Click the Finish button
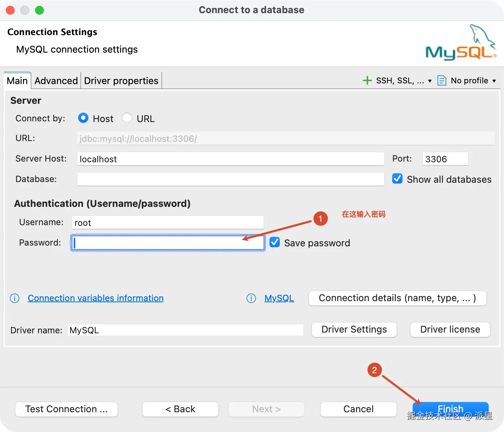Image resolution: width=504 pixels, height=432 pixels. pos(451,409)
